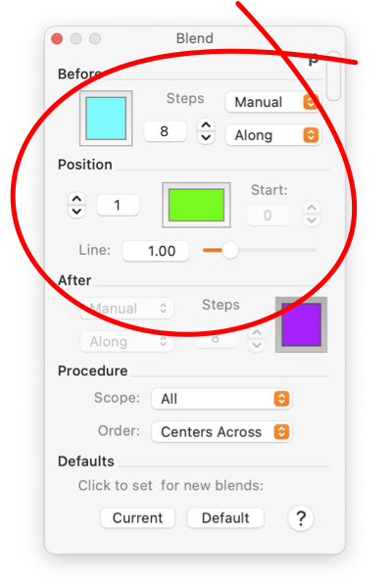Decrement the Before Steps stepper down arrow
Screen dimensions: 392x588
tap(206, 137)
